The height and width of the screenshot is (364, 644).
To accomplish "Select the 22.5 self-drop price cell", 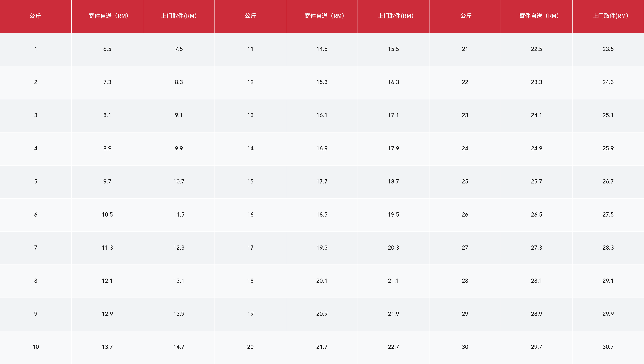I will click(x=536, y=49).
